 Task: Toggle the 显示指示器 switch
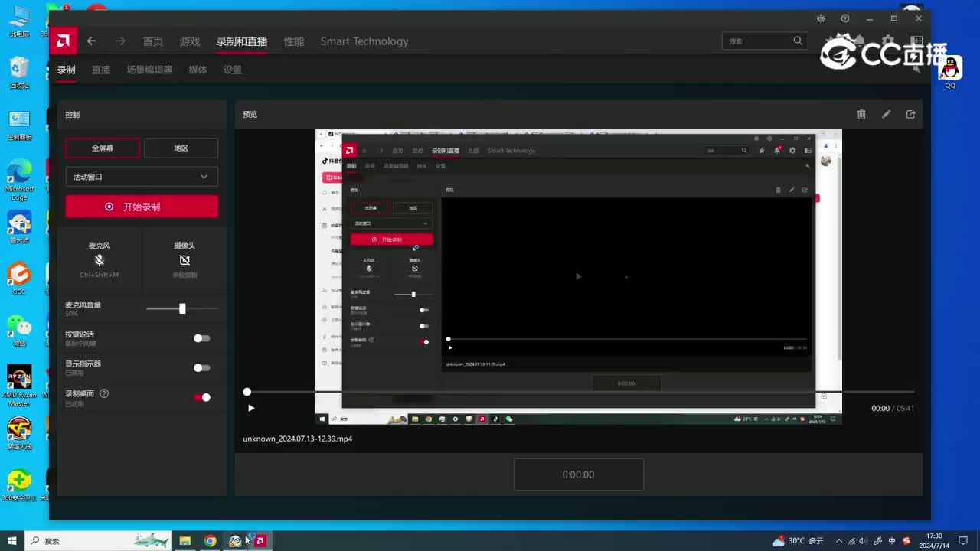(x=201, y=368)
